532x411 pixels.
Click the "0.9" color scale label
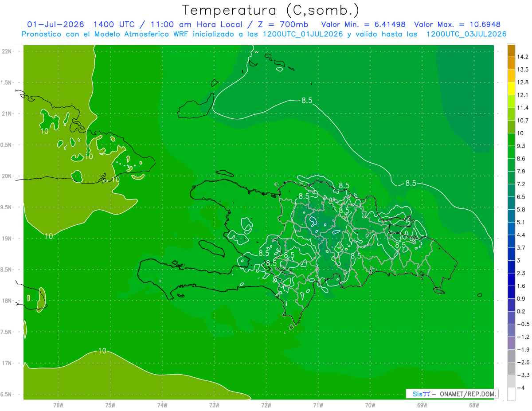(x=522, y=299)
